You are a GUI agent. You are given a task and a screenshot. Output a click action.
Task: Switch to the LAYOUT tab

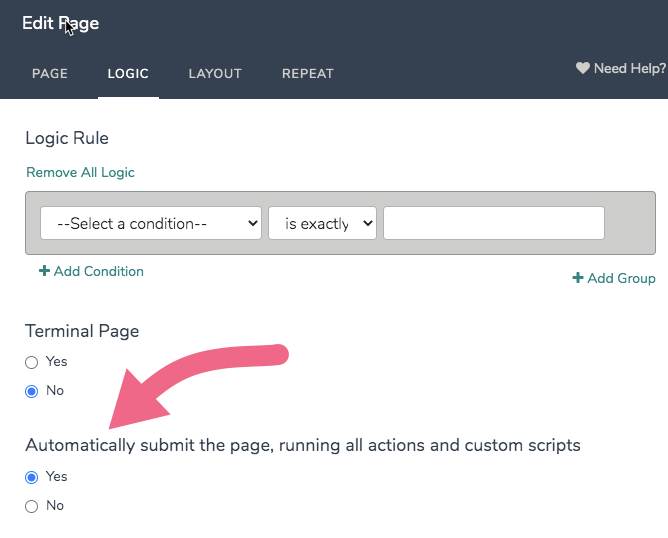pos(215,74)
